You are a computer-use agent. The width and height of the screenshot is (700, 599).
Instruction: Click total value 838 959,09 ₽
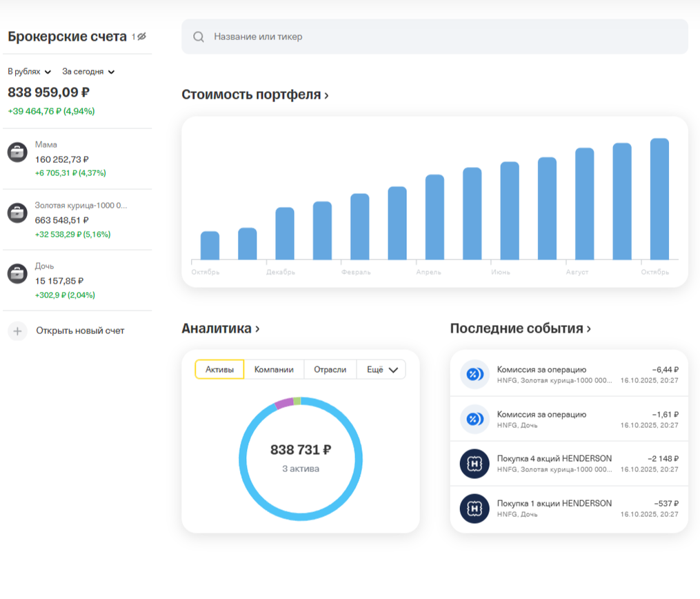click(49, 92)
